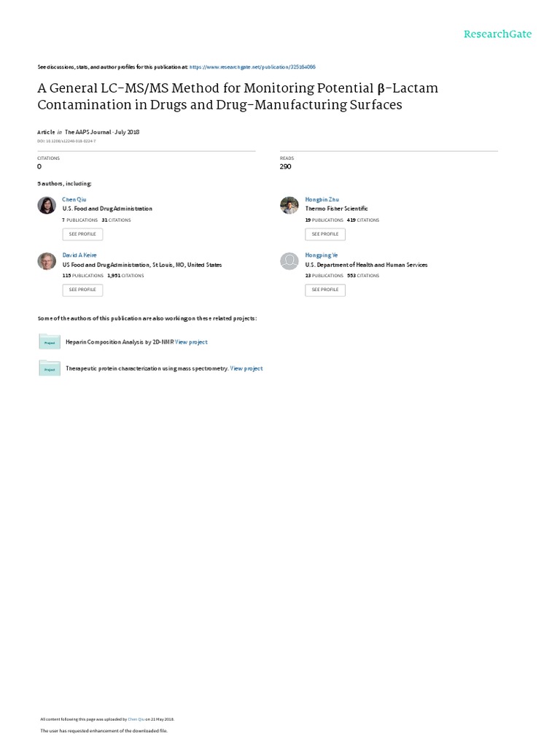Click the LC-MS/MS article title
The image size is (560, 747).
click(238, 96)
